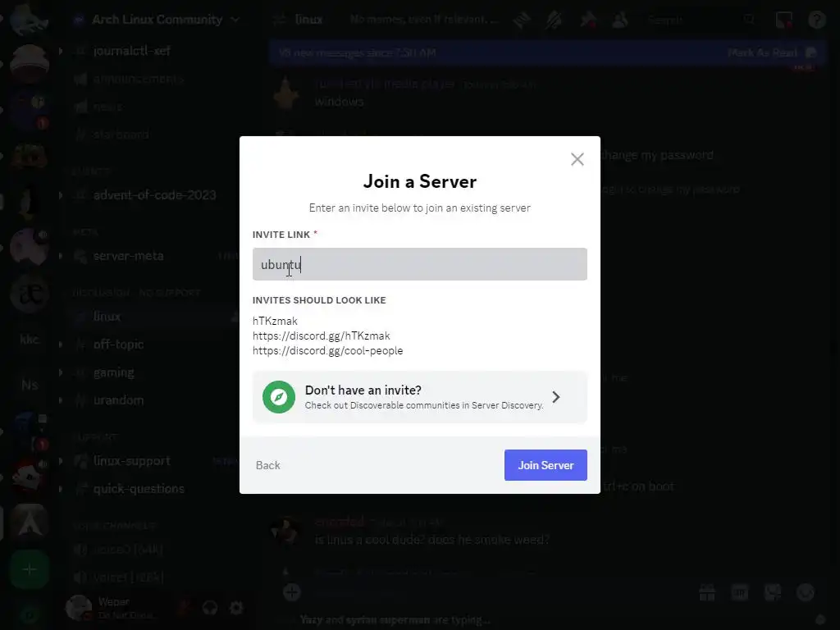Viewport: 840px width, 630px height.
Task: Open the off-topic channel
Action: (118, 345)
